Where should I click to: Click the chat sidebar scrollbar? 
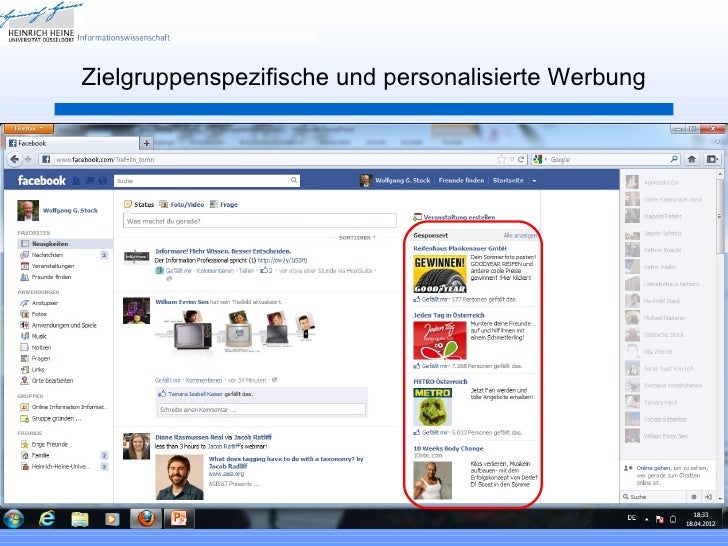[720, 214]
